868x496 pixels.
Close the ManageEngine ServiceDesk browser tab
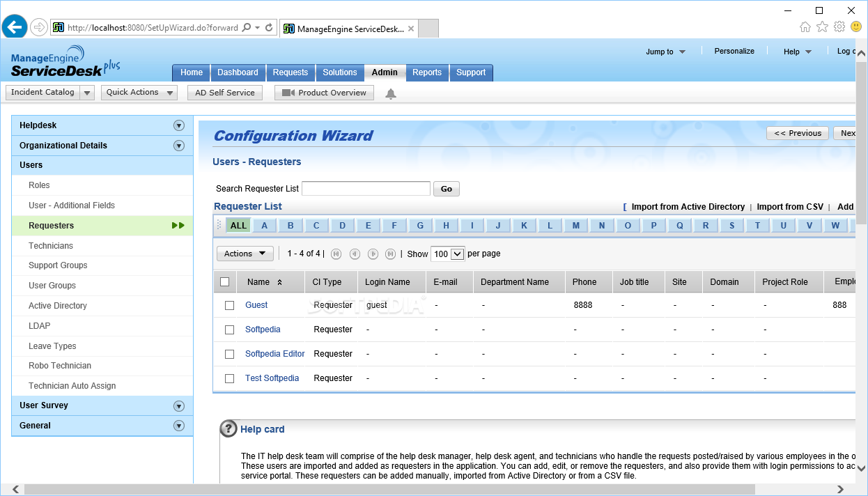(411, 29)
